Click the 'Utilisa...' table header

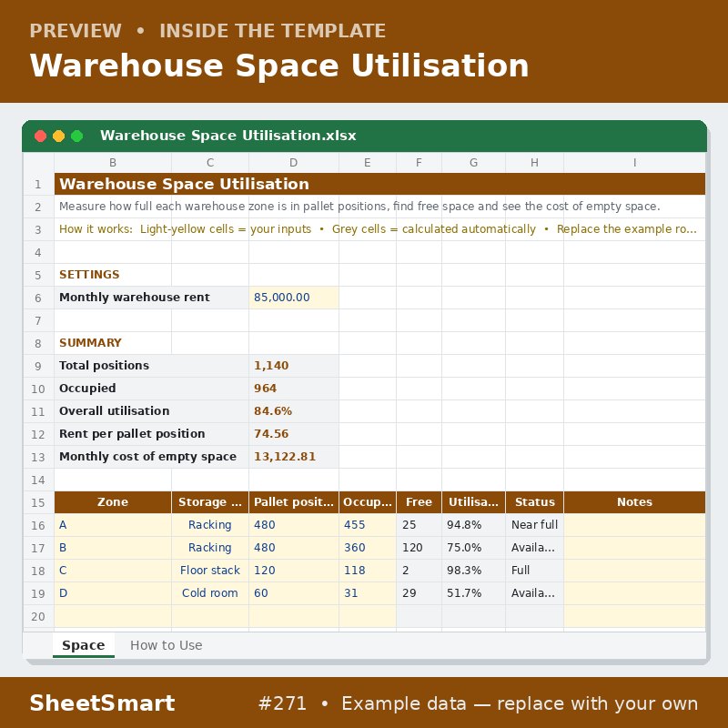tap(473, 502)
